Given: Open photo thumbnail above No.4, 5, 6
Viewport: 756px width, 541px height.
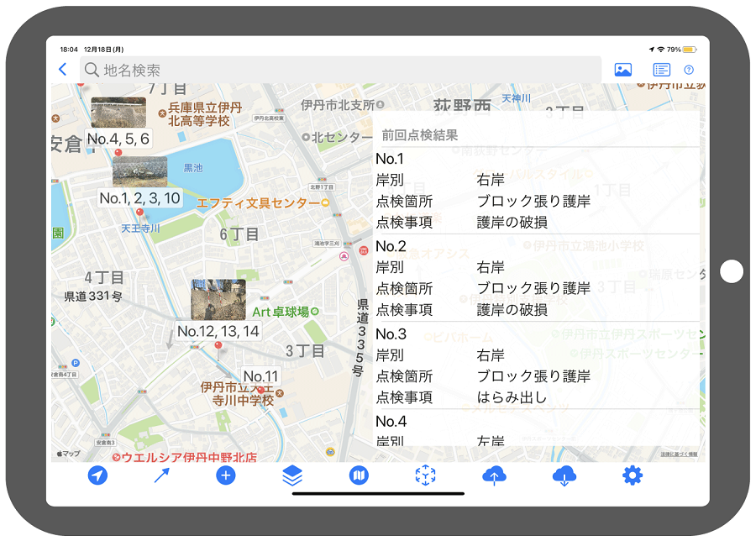Looking at the screenshot, I should tap(118, 113).
